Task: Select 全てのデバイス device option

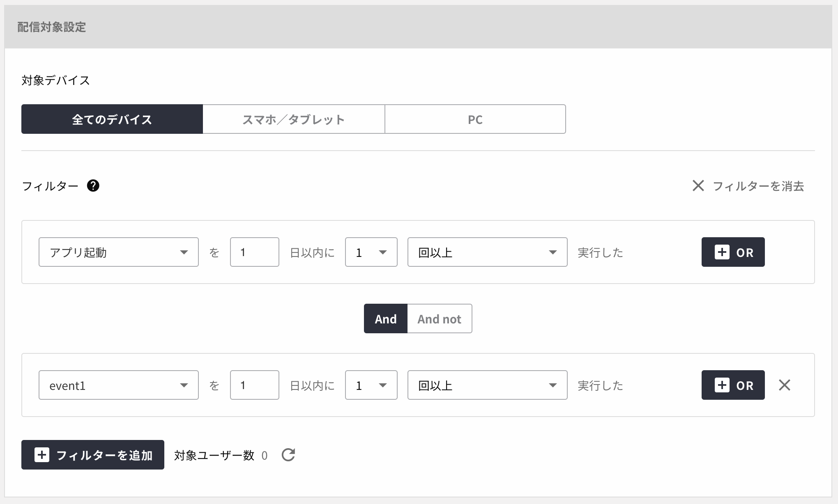Action: pyautogui.click(x=112, y=119)
